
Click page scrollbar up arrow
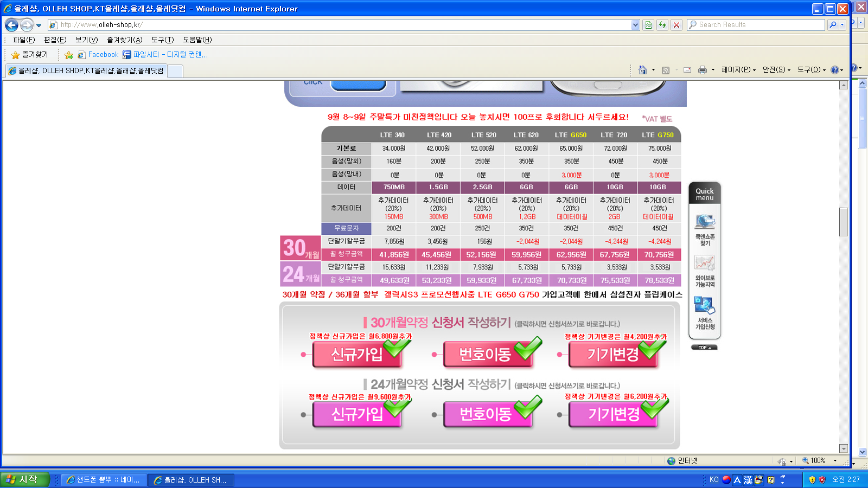pyautogui.click(x=844, y=85)
